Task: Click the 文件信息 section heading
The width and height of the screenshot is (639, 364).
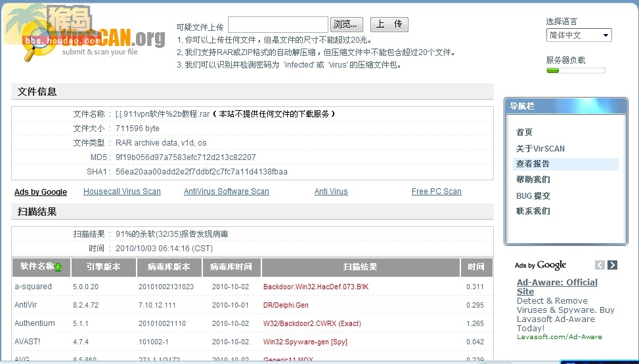Action: coord(37,92)
